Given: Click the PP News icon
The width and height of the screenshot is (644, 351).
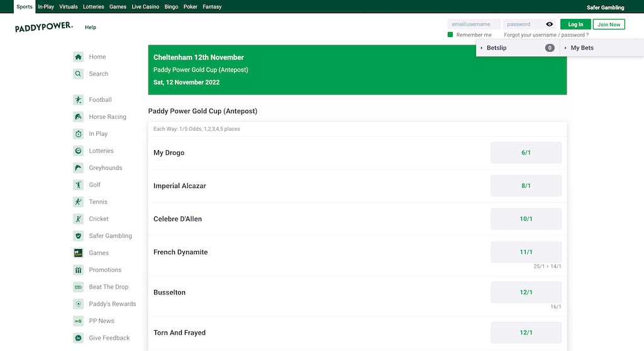Looking at the screenshot, I should 78,321.
